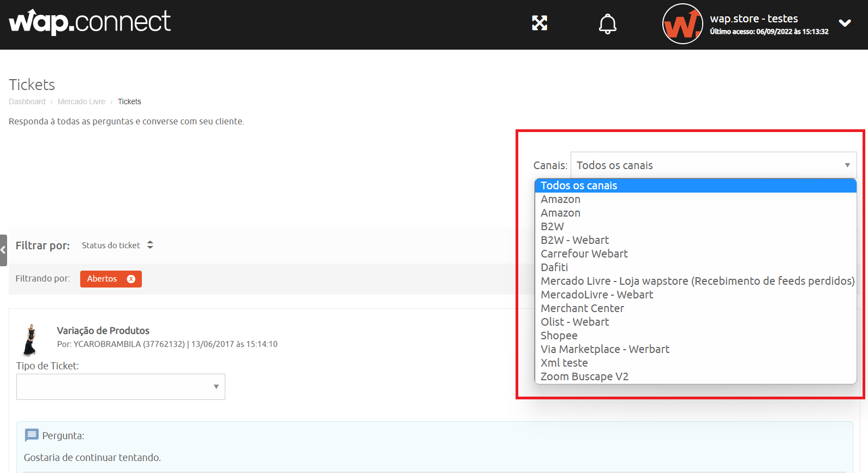
Task: Select Mercado Livre - Loja wapstore option
Action: pos(696,281)
